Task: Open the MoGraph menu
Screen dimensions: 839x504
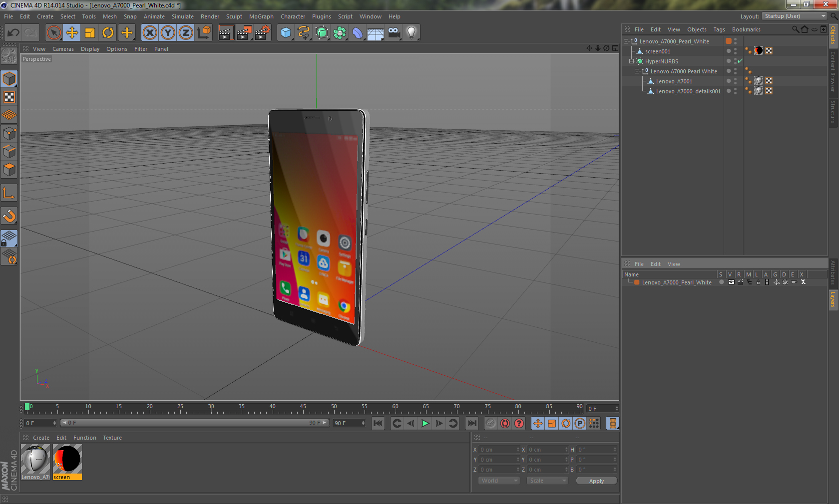Action: click(x=261, y=16)
